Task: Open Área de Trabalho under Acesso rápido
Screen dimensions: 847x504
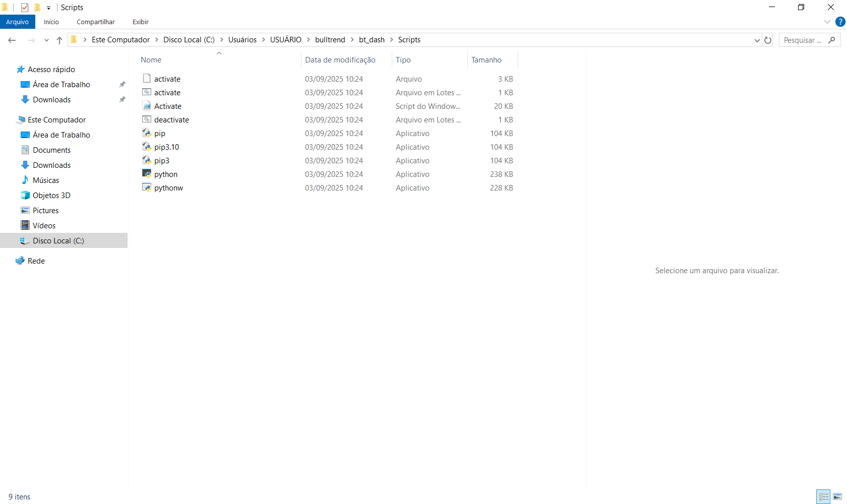Action: pos(62,85)
